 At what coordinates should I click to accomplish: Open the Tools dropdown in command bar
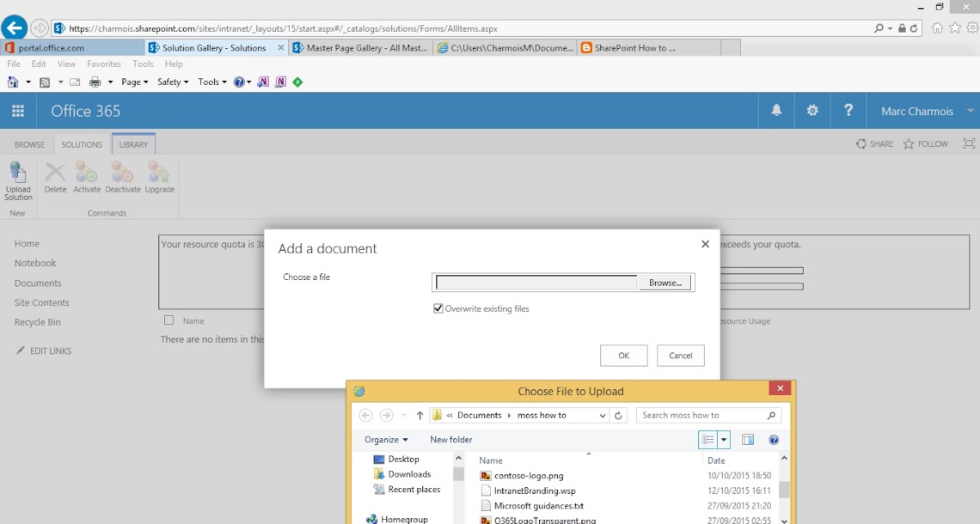pyautogui.click(x=212, y=82)
